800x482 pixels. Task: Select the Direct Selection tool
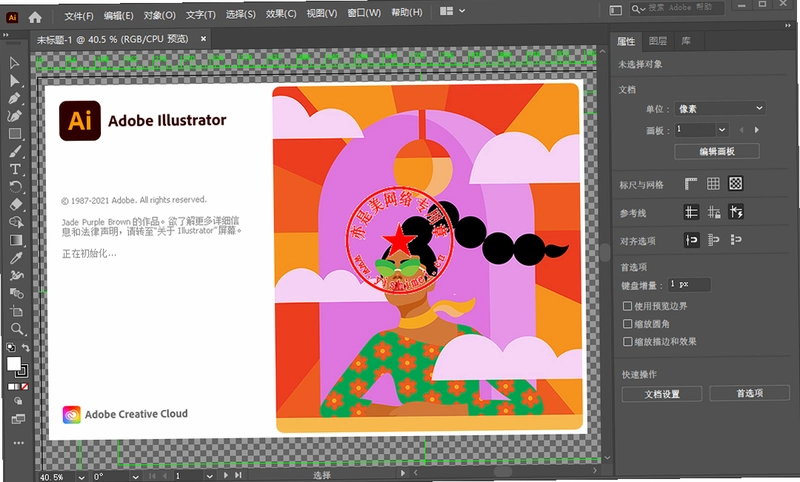(x=14, y=81)
